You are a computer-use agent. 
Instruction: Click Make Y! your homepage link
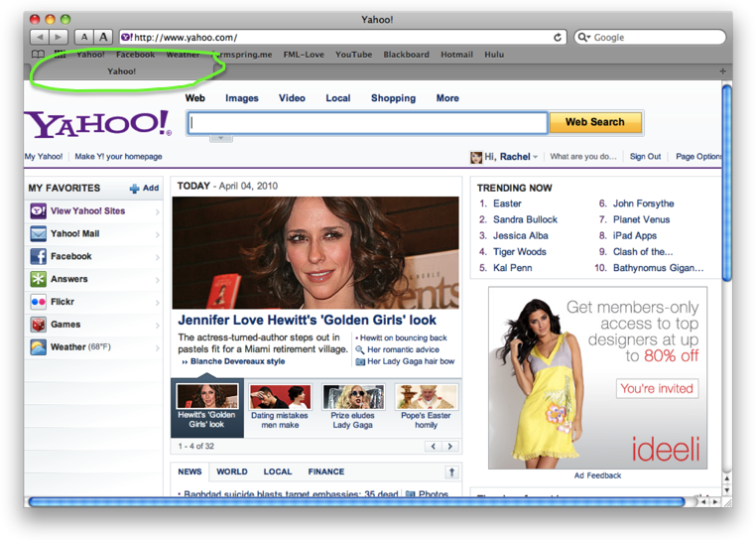118,157
